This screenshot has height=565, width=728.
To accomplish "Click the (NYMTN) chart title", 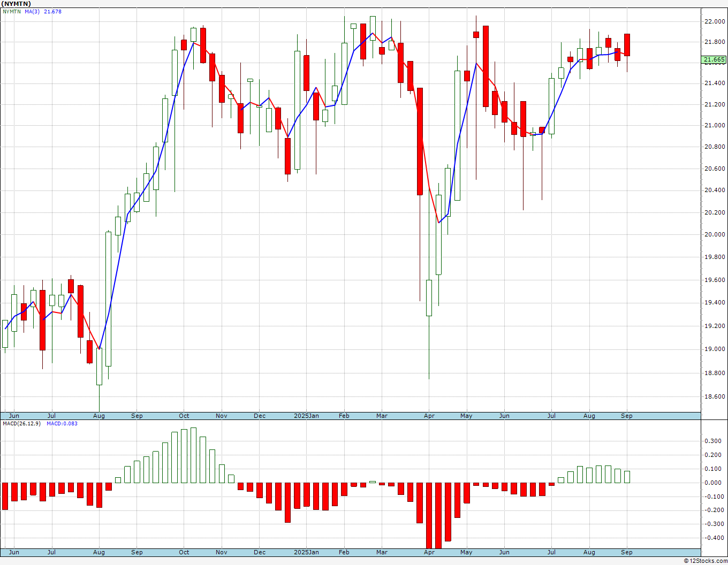I will (16, 4).
